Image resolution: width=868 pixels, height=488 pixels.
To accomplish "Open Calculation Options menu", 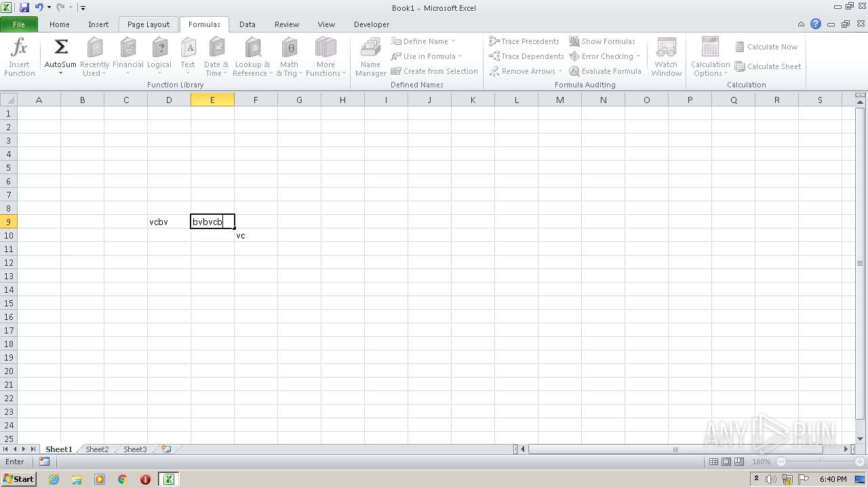I will coord(710,58).
